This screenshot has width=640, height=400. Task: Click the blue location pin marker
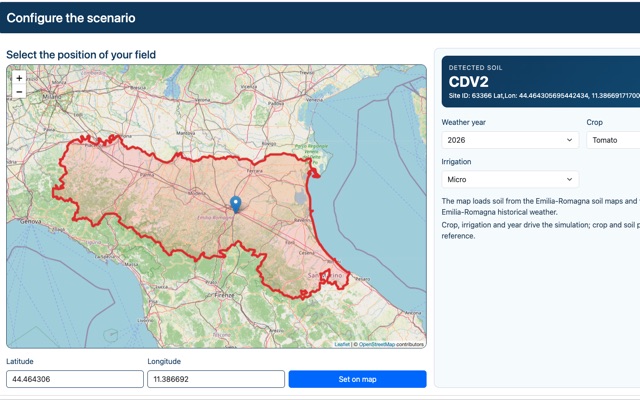[236, 204]
